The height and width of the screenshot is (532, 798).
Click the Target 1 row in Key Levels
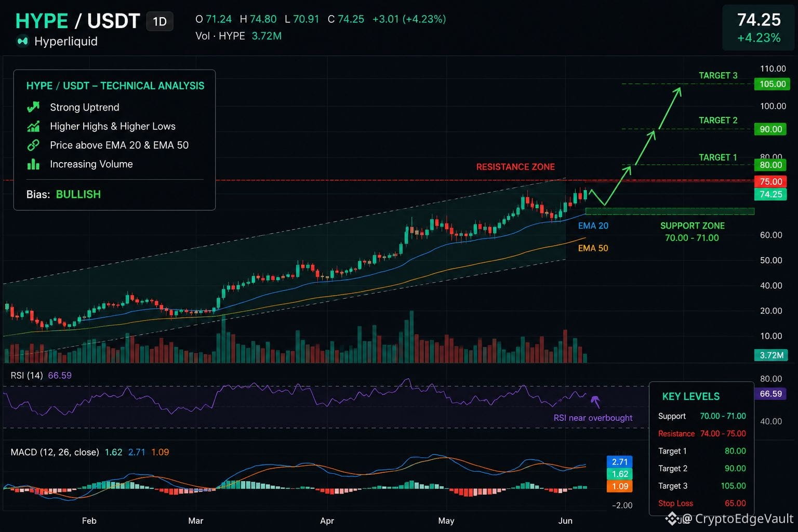click(x=702, y=451)
